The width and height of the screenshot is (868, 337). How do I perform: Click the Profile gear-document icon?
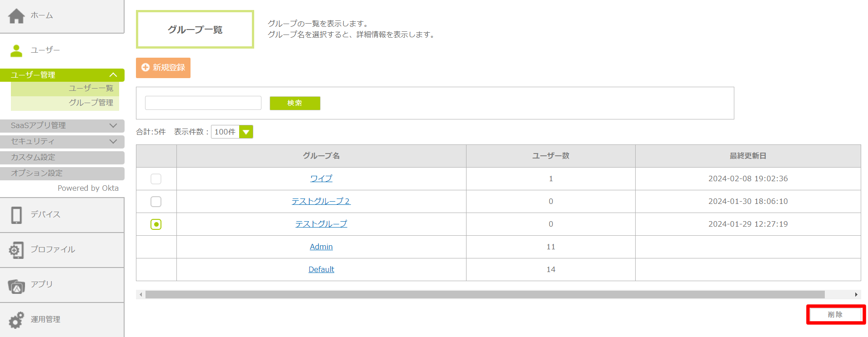[16, 250]
